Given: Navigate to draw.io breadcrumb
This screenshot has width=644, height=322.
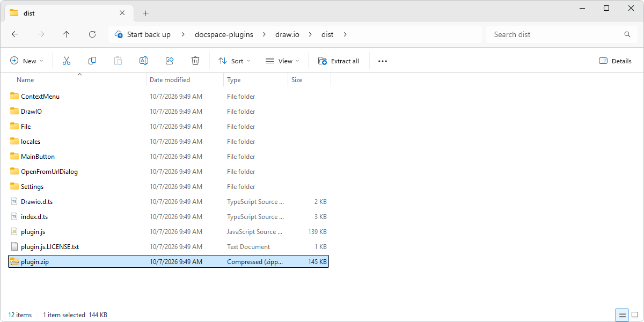Looking at the screenshot, I should click(x=287, y=34).
